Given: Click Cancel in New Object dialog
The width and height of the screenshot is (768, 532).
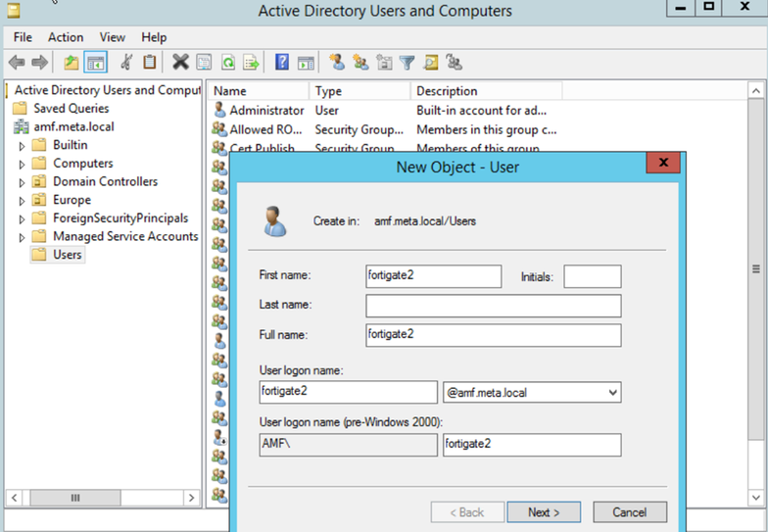Looking at the screenshot, I should [x=629, y=512].
